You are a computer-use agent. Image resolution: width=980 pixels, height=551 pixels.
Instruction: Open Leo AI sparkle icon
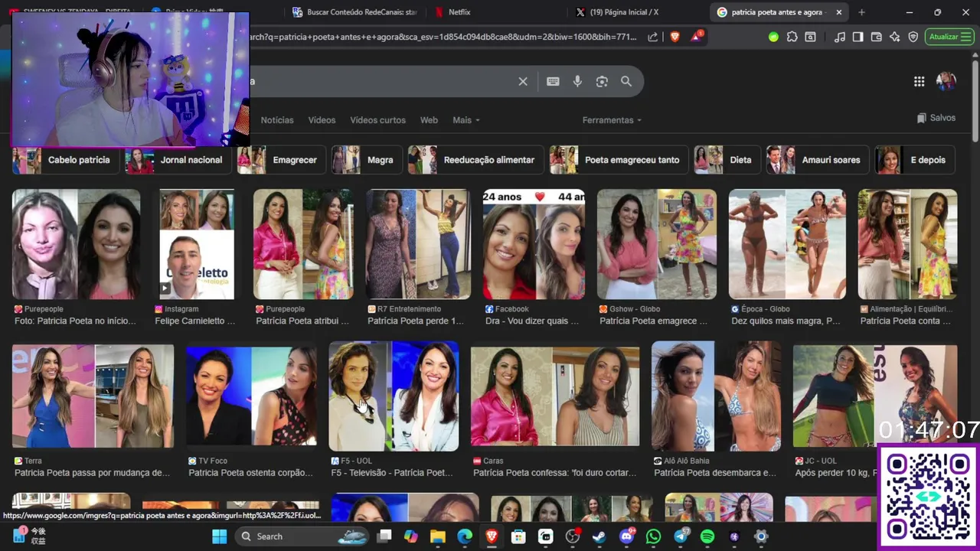pos(894,37)
